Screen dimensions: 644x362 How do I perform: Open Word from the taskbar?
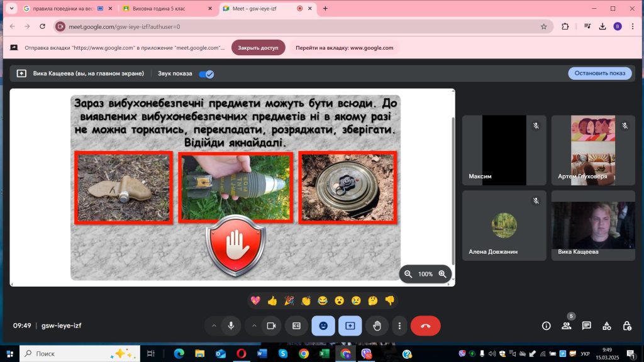[x=262, y=354]
